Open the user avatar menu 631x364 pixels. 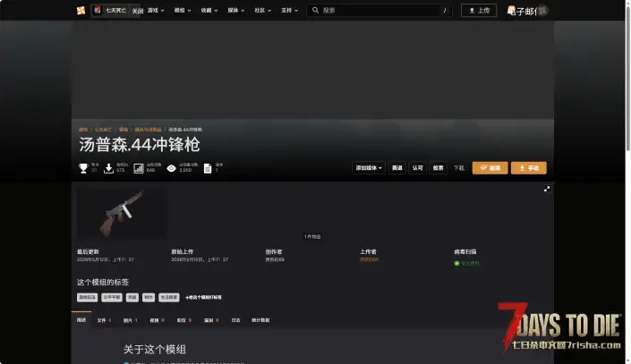[x=542, y=11]
